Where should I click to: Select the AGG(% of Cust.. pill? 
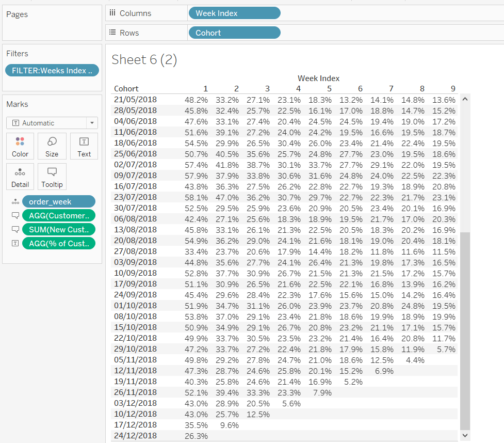(x=59, y=243)
